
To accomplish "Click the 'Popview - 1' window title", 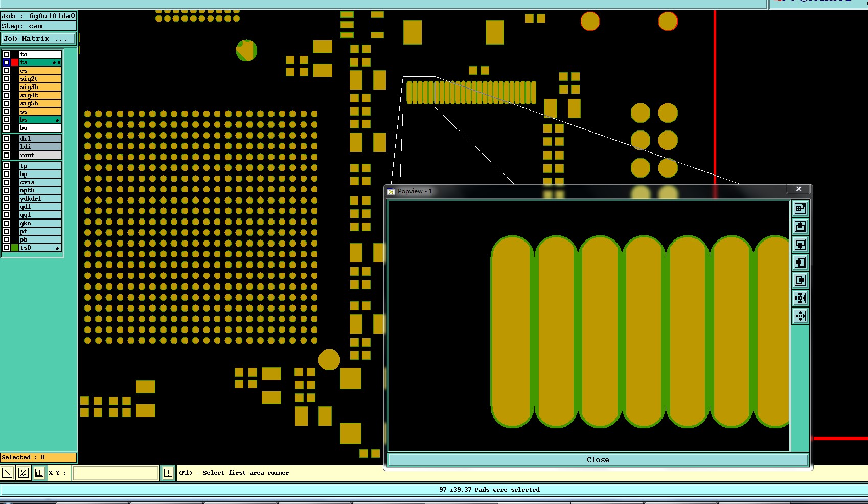I will coord(415,191).
